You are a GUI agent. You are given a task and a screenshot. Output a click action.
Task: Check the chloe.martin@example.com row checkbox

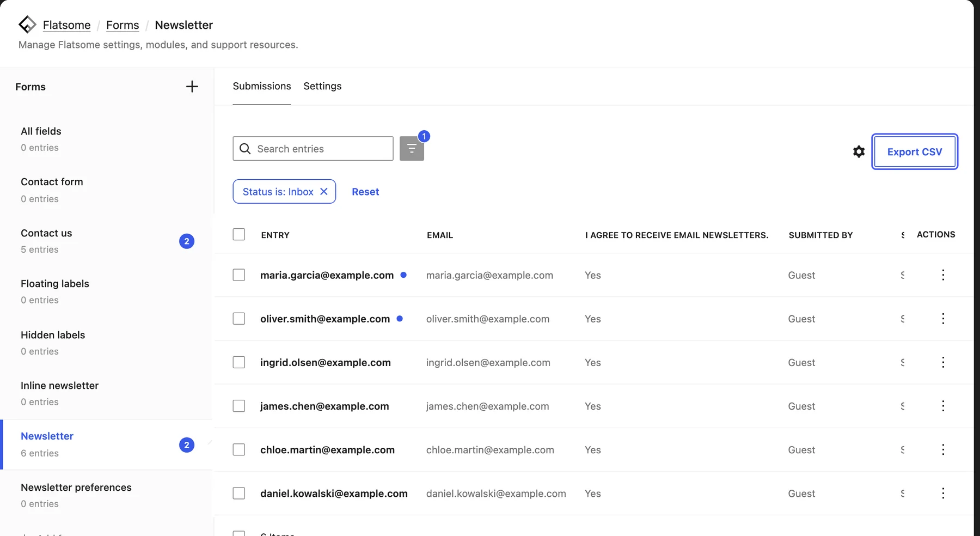coord(239,449)
